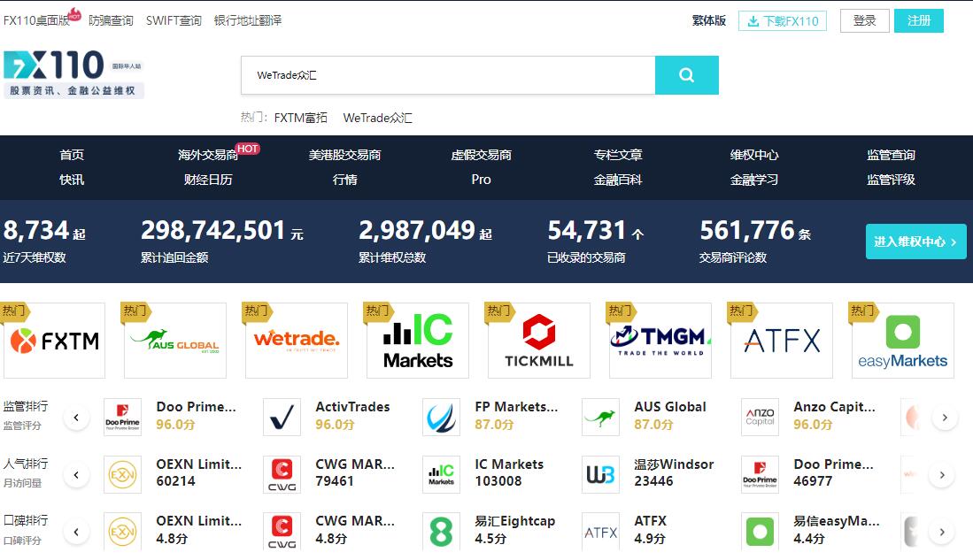The height and width of the screenshot is (560, 973).
Task: Open 财经日历 navigation item
Action: click(208, 180)
